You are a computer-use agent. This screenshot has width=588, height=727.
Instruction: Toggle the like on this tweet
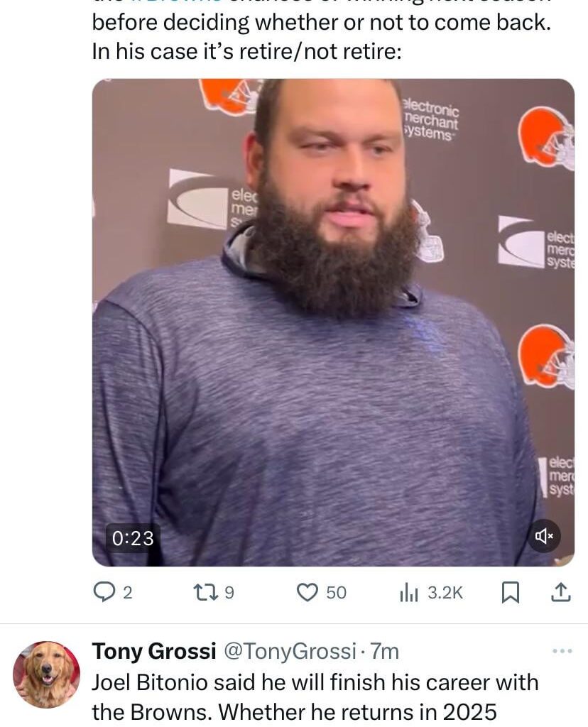tap(307, 591)
